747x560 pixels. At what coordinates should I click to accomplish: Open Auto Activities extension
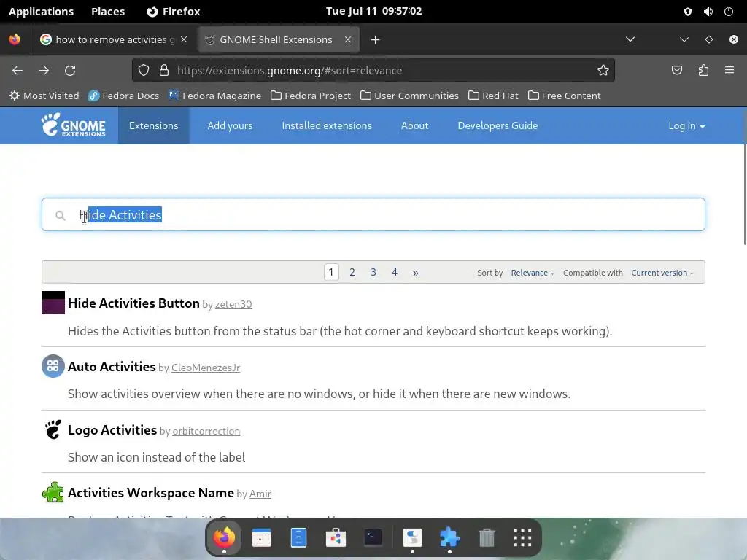tap(112, 366)
